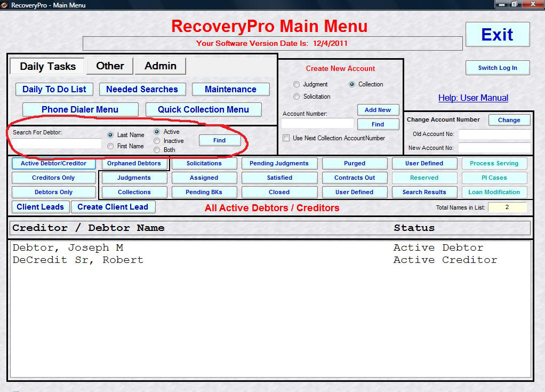Click Create Client Lead button
Screen dimensions: 545x392
coord(113,207)
